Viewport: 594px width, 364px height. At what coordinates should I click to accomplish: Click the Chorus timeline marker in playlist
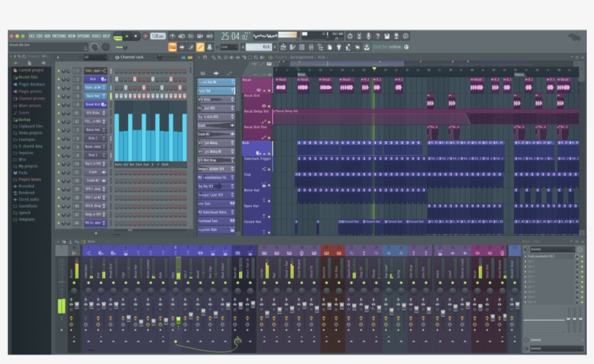click(519, 75)
